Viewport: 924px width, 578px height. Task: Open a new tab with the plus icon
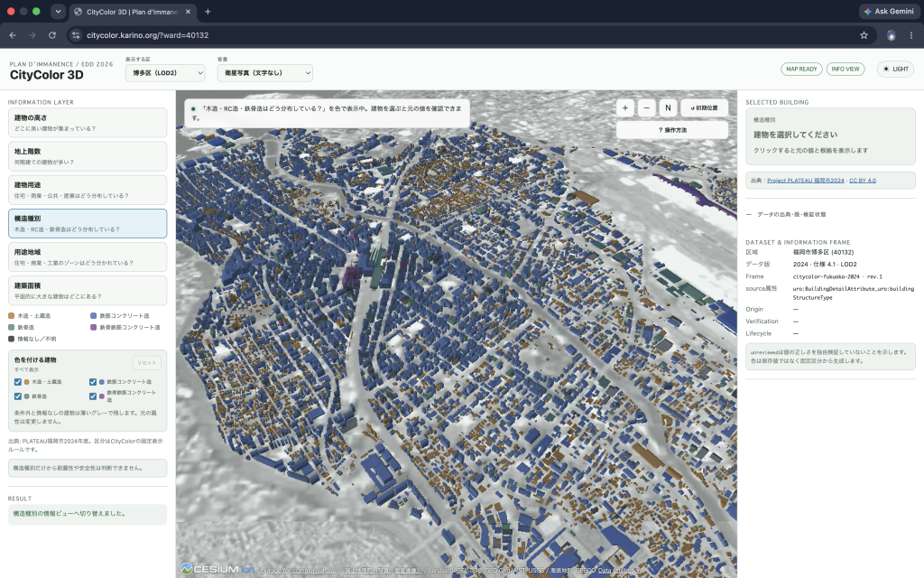point(208,11)
